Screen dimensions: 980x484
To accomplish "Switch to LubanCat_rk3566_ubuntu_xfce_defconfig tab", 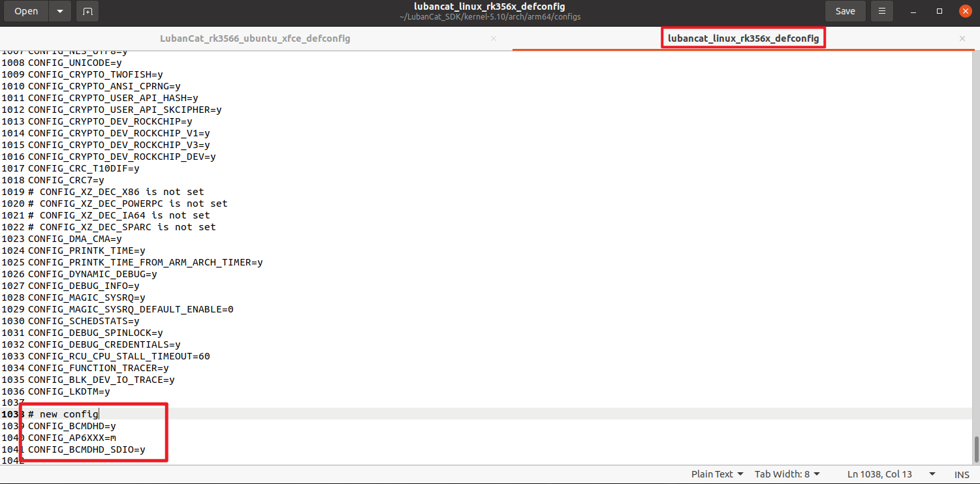I will click(x=255, y=38).
